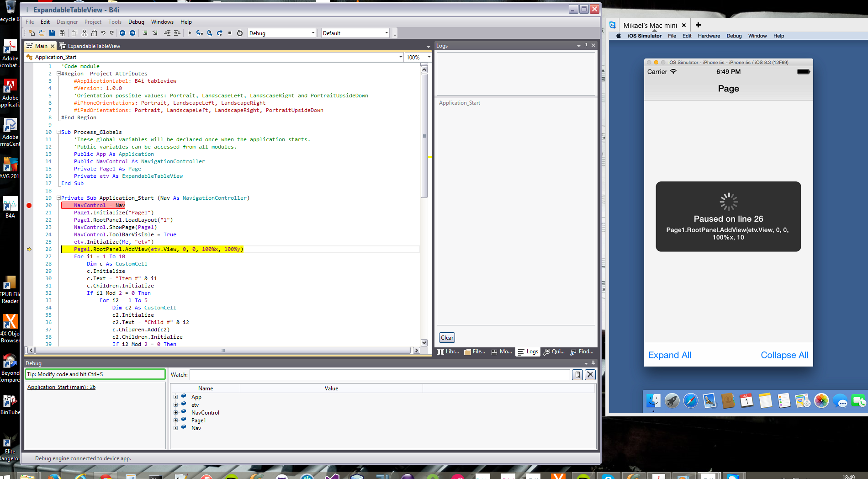Click the code editor vertical scrollbar

point(424,136)
